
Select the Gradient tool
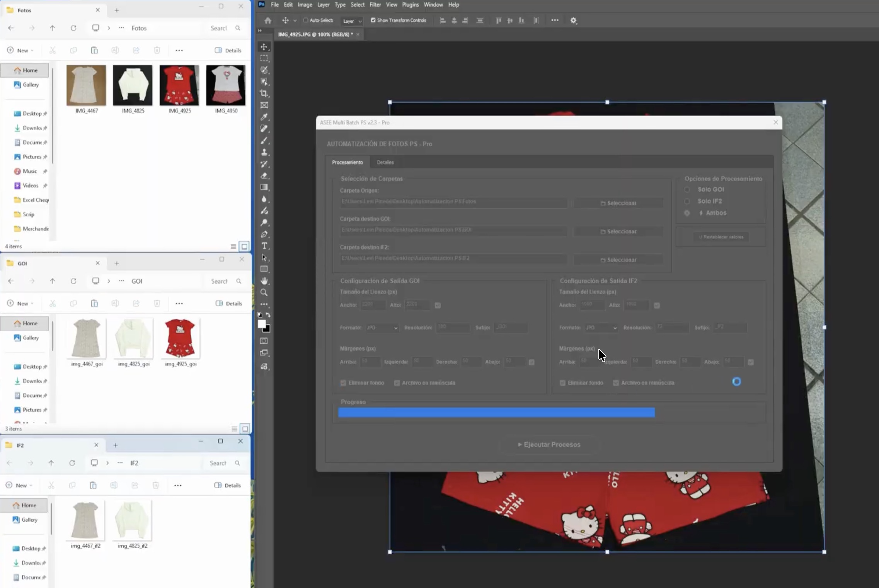click(x=264, y=187)
